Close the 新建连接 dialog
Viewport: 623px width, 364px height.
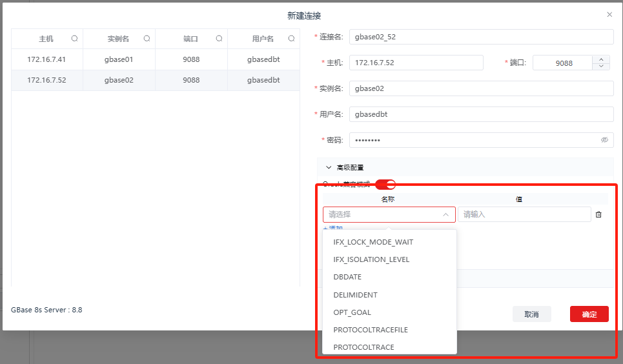[x=609, y=14]
